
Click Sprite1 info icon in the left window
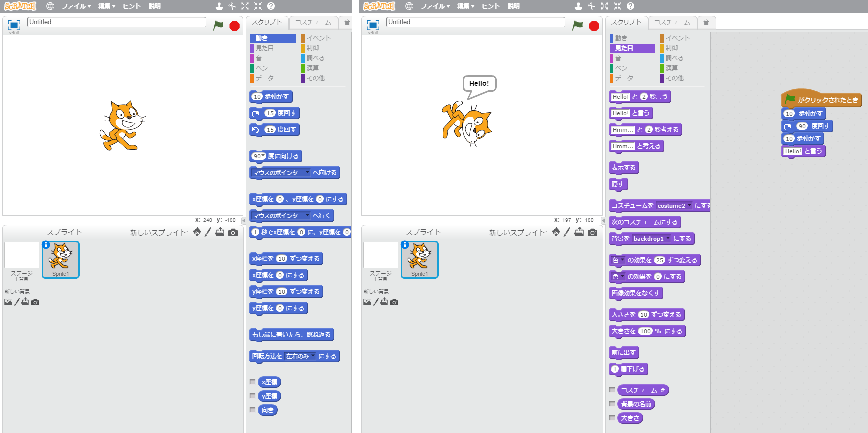pyautogui.click(x=46, y=245)
